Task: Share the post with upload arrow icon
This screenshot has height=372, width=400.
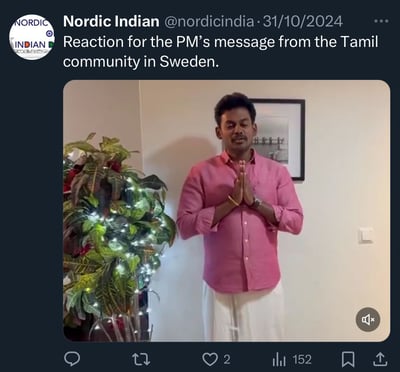Action: point(380,359)
